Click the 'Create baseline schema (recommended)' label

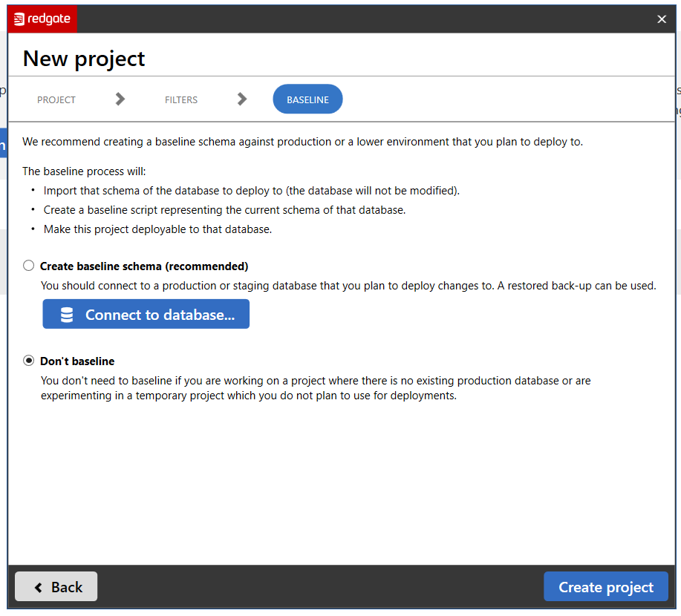point(144,266)
